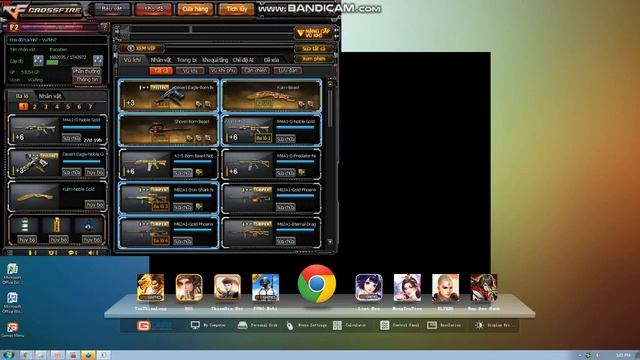This screenshot has width=640, height=360.
Task: Select backpack slot number 4
Action: click(57, 107)
